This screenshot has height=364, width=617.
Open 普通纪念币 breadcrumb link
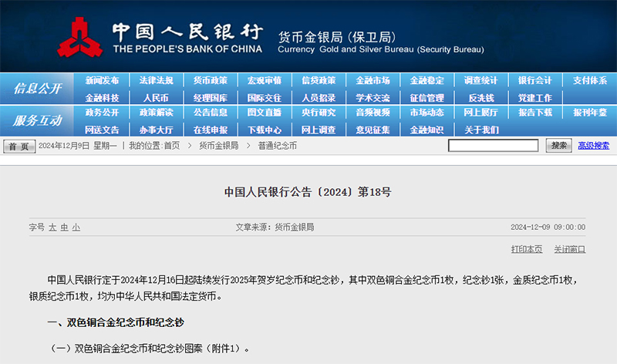click(277, 146)
